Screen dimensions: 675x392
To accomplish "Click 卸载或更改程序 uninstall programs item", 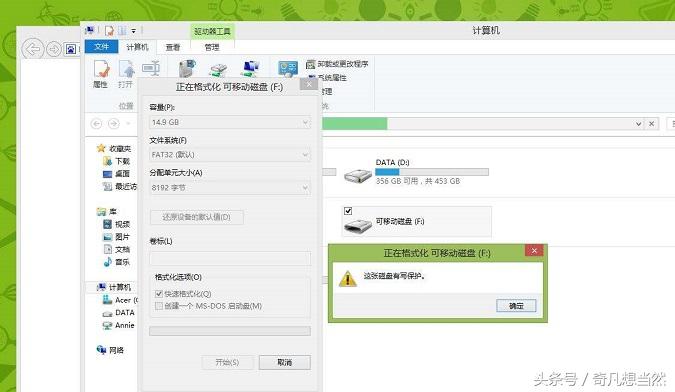I will tap(338, 64).
